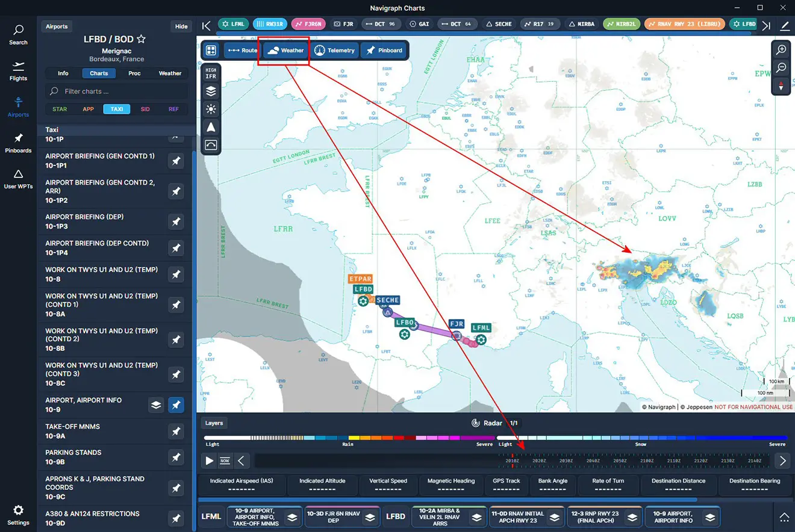This screenshot has width=795, height=532.
Task: Select the RW31R route chip
Action: pyautogui.click(x=270, y=24)
